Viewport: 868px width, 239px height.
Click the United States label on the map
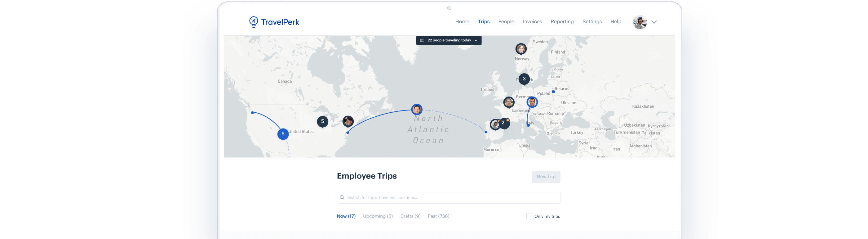301,132
